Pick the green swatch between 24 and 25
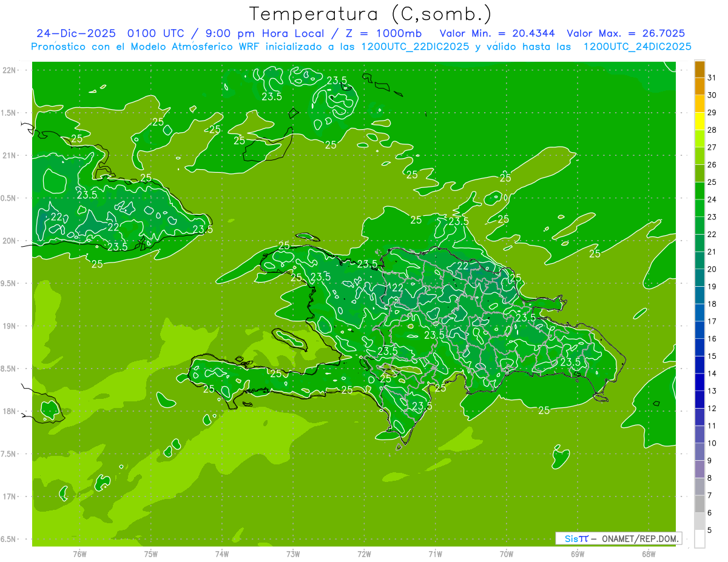This screenshot has width=728, height=562. 699,191
